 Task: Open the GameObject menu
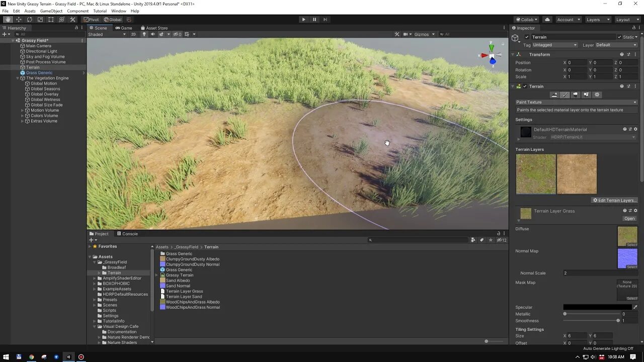(51, 11)
